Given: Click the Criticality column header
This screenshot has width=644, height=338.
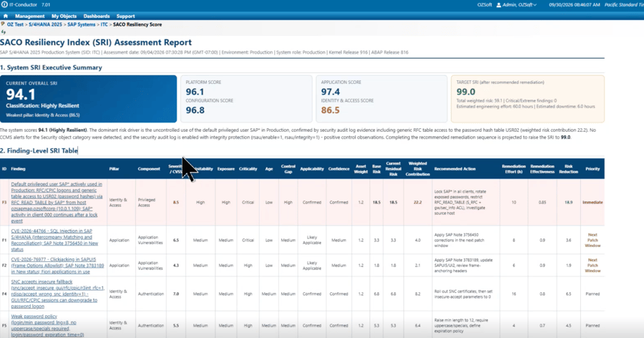Looking at the screenshot, I should 248,169.
